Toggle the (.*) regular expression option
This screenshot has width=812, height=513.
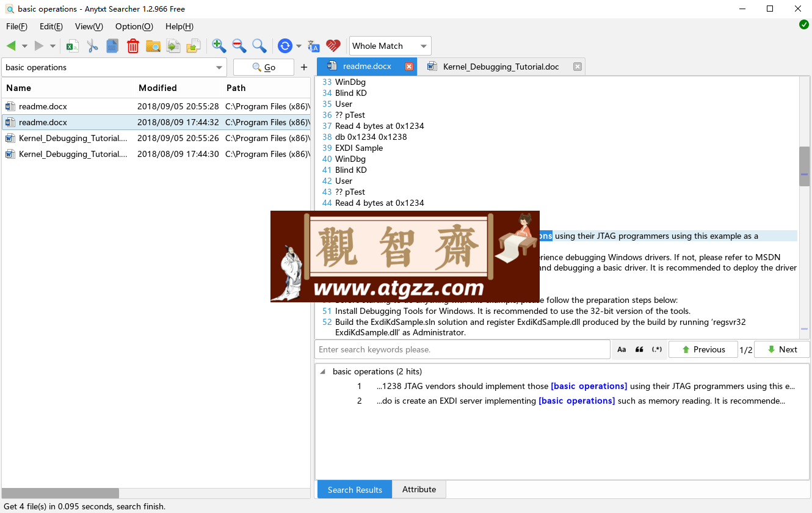click(657, 349)
